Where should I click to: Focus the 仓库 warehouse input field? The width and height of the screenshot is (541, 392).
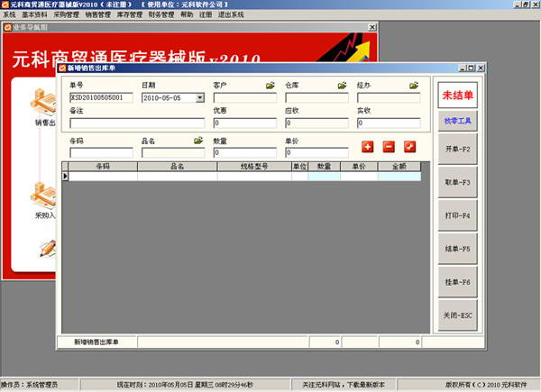(x=316, y=98)
